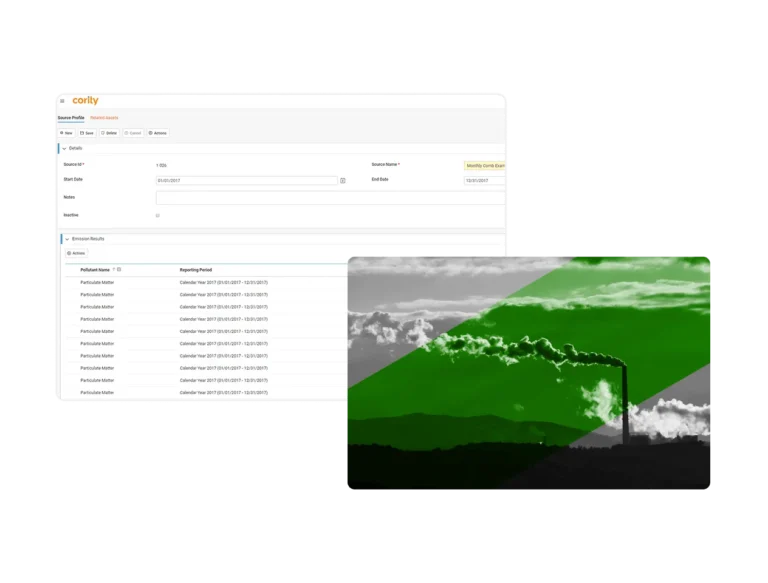Click the Delete toolbar button

click(109, 133)
